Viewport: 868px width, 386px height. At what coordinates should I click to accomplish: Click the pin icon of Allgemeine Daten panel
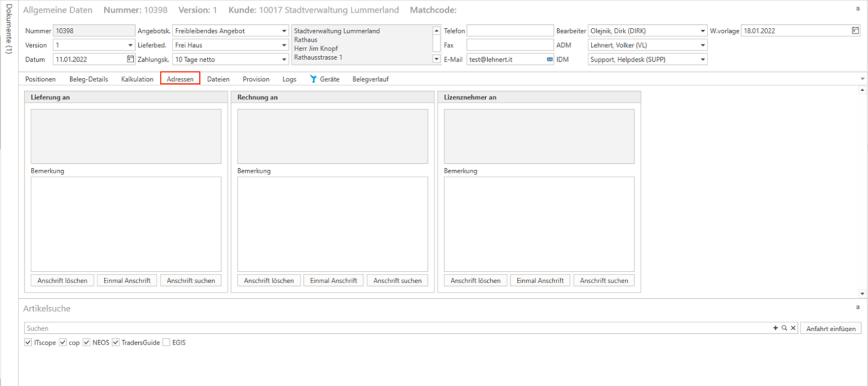[858, 10]
